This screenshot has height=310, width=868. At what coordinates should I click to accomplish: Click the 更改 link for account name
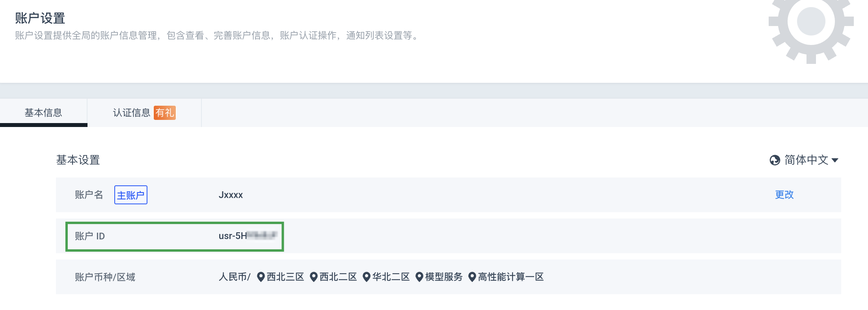(x=784, y=195)
